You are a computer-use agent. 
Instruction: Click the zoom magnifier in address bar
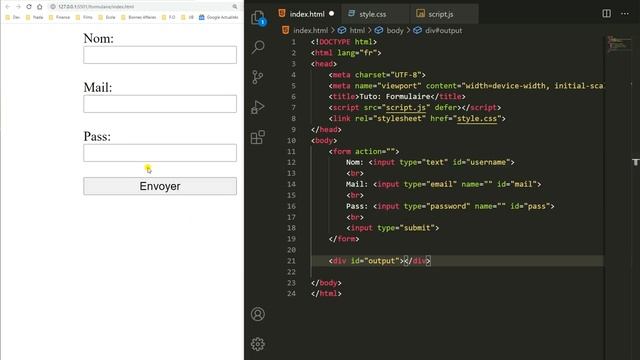(x=235, y=7)
